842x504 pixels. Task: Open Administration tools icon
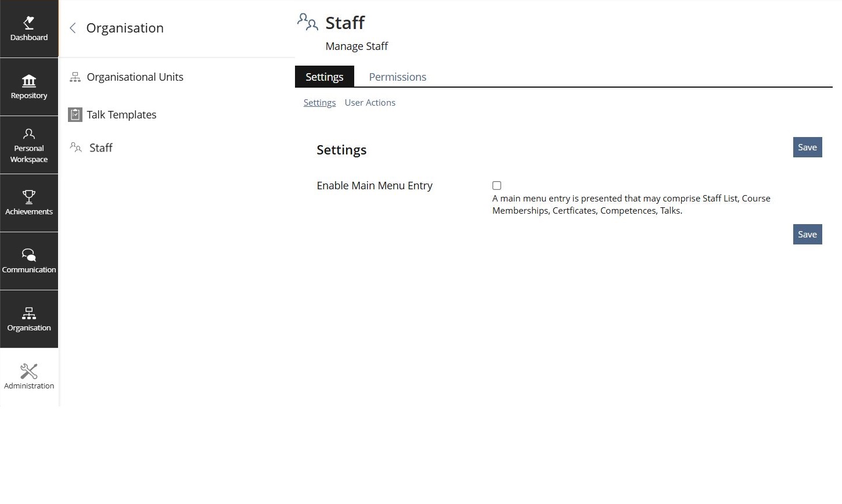click(29, 371)
